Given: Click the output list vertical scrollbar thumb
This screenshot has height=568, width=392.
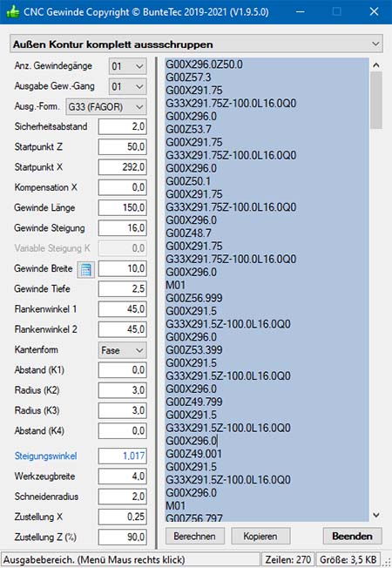Looking at the screenshot, I should pos(376,100).
